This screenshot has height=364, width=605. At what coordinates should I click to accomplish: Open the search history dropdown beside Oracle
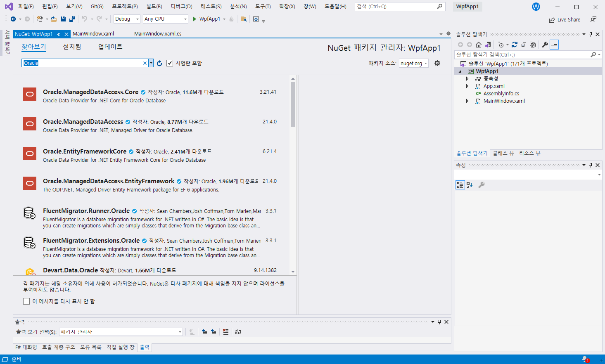(151, 63)
